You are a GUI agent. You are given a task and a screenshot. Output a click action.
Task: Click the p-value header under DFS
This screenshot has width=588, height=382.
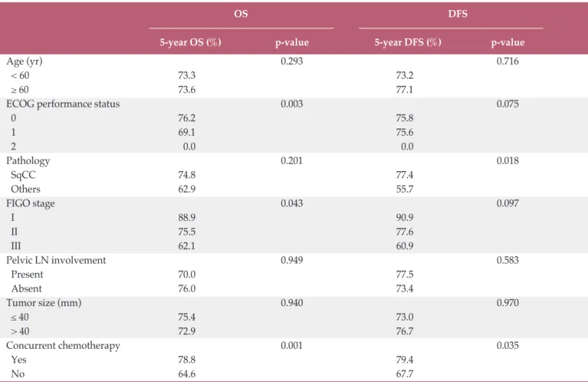tap(508, 43)
